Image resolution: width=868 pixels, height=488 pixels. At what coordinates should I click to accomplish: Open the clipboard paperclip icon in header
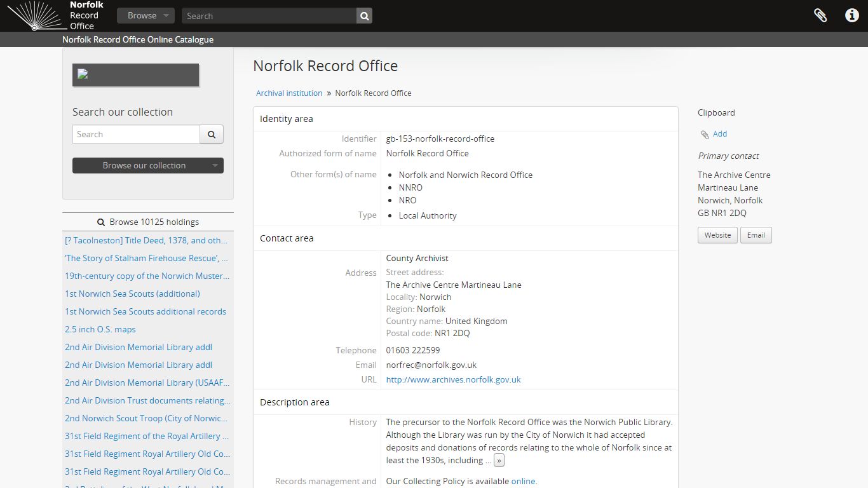point(820,15)
